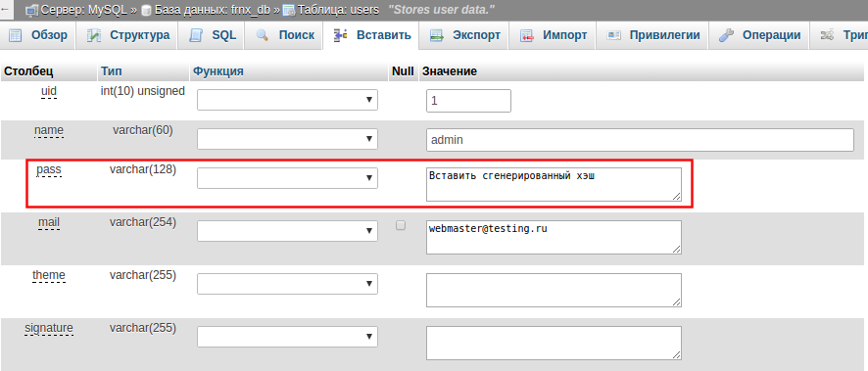Viewport: 868px width, 371px height.
Task: Click the varchar(128) type text
Action: click(x=143, y=170)
